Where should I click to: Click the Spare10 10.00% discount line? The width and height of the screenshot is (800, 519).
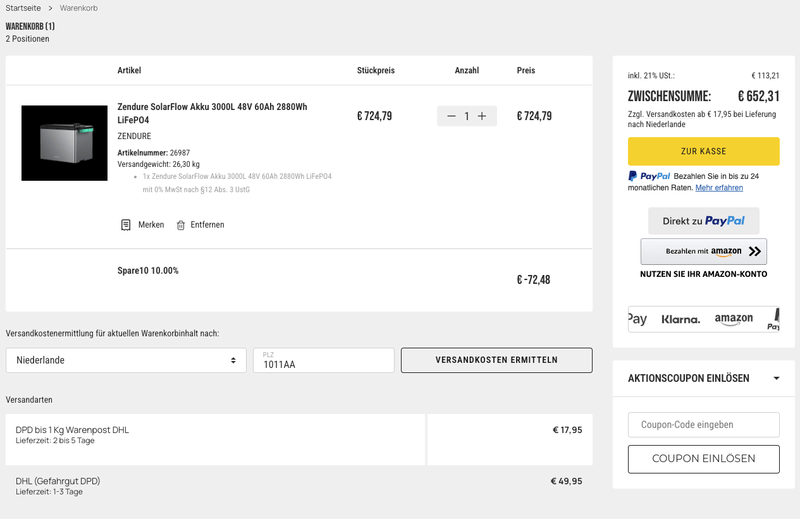tap(148, 270)
